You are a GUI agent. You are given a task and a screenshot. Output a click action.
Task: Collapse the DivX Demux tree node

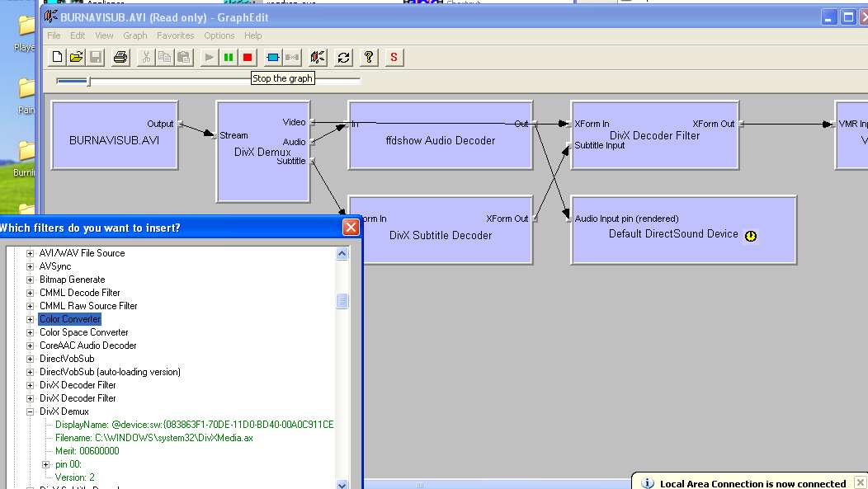(31, 411)
